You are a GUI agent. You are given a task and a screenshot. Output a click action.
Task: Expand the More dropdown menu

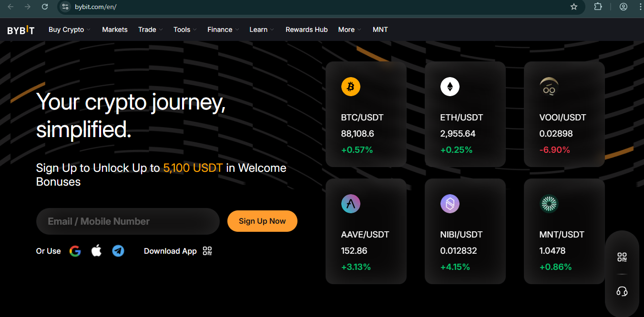click(x=350, y=30)
